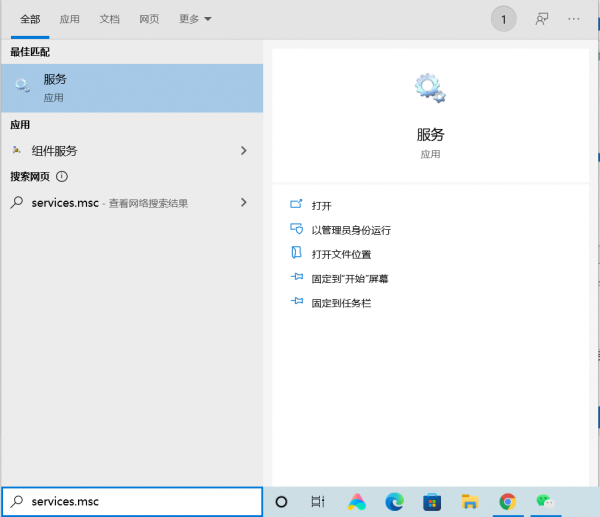Choose 固定到任务栏
The height and width of the screenshot is (517, 600).
pos(341,303)
